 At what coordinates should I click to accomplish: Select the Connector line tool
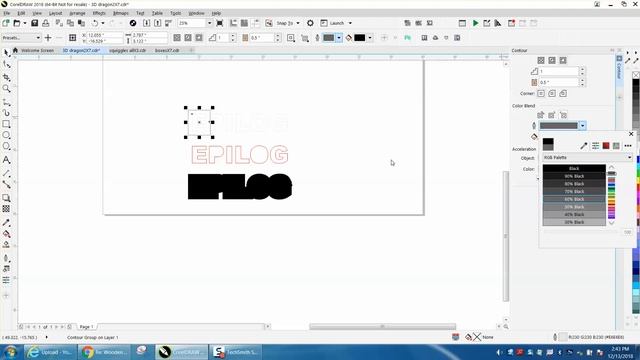pos(7,184)
